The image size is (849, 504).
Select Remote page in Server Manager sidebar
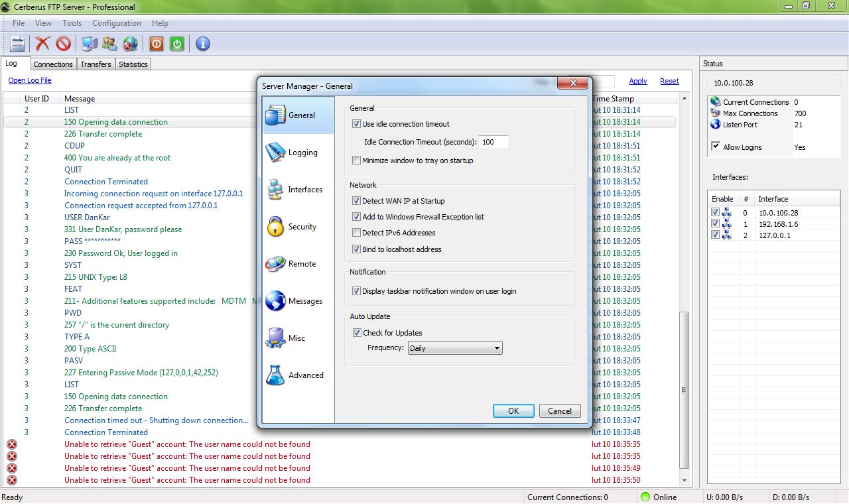(x=298, y=264)
